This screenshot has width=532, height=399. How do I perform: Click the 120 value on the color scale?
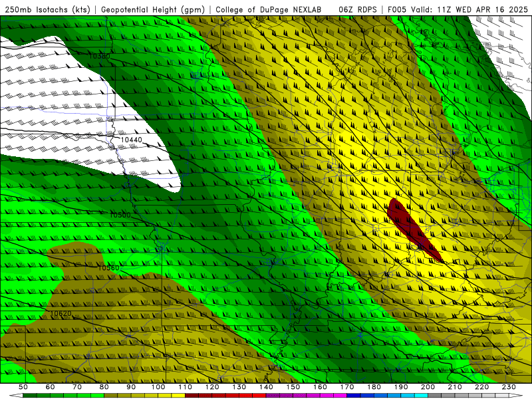click(212, 387)
